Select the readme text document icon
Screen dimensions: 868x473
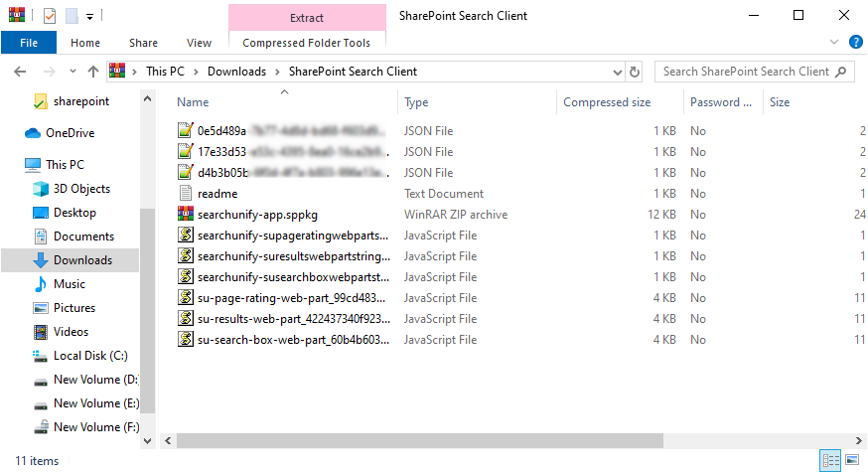pos(184,194)
